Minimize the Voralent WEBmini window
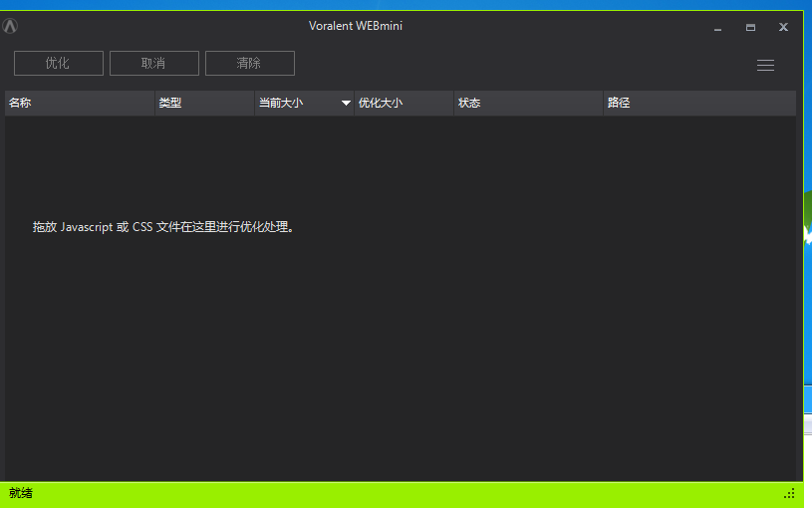 pos(717,28)
